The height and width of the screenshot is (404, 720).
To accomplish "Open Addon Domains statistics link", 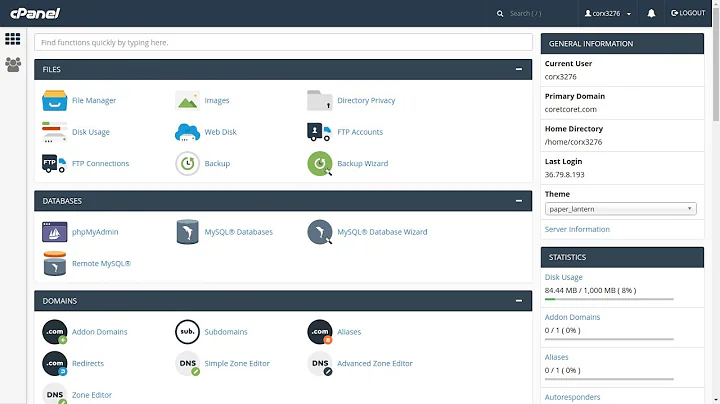I will tap(572, 317).
